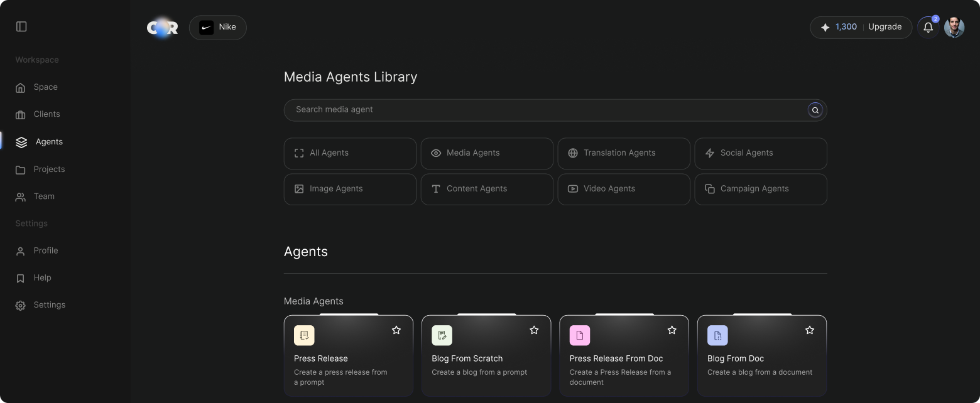Click the Team icon in the sidebar
Viewport: 980px width, 403px height.
tap(20, 196)
